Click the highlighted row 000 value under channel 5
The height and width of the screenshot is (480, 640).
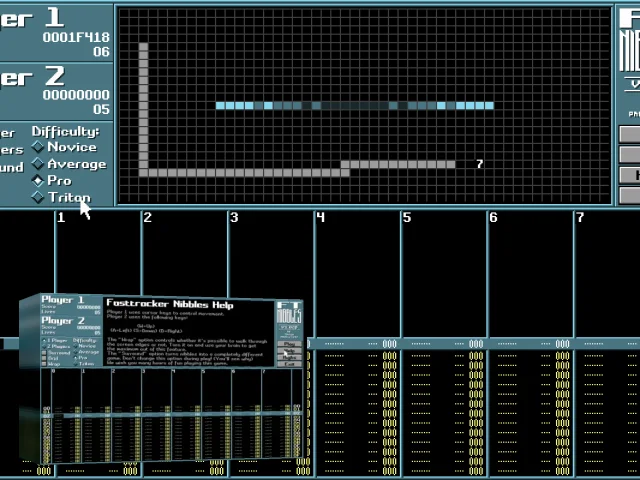(x=476, y=344)
